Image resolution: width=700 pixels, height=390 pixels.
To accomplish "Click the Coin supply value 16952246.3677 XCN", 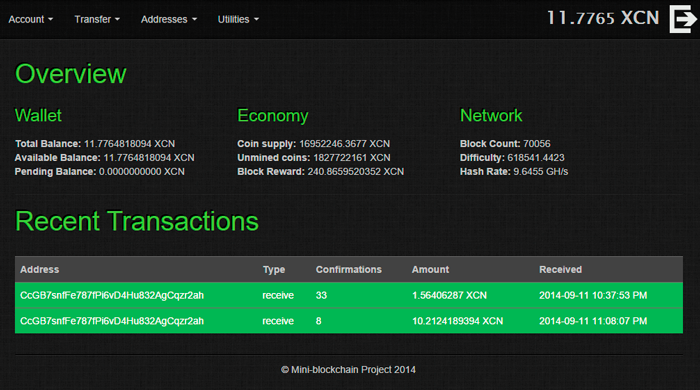I will tap(344, 144).
